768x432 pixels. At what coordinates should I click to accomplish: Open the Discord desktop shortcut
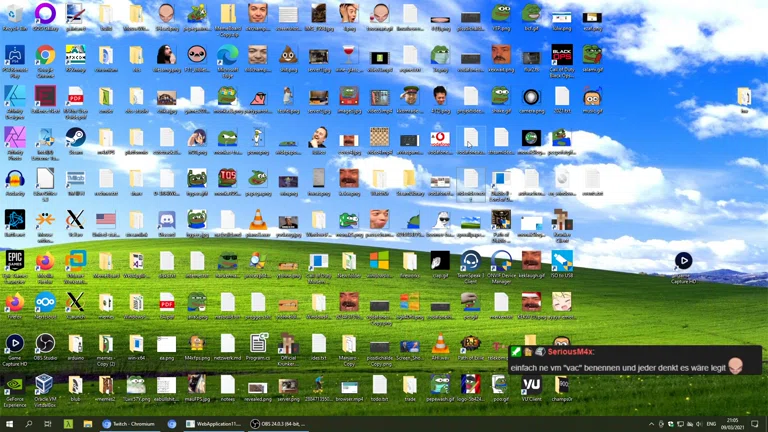click(x=167, y=221)
